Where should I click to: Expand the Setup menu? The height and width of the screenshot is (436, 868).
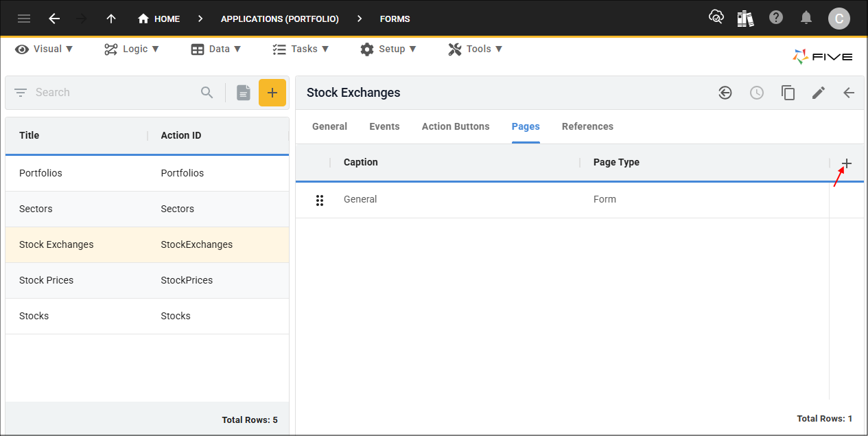coord(388,49)
